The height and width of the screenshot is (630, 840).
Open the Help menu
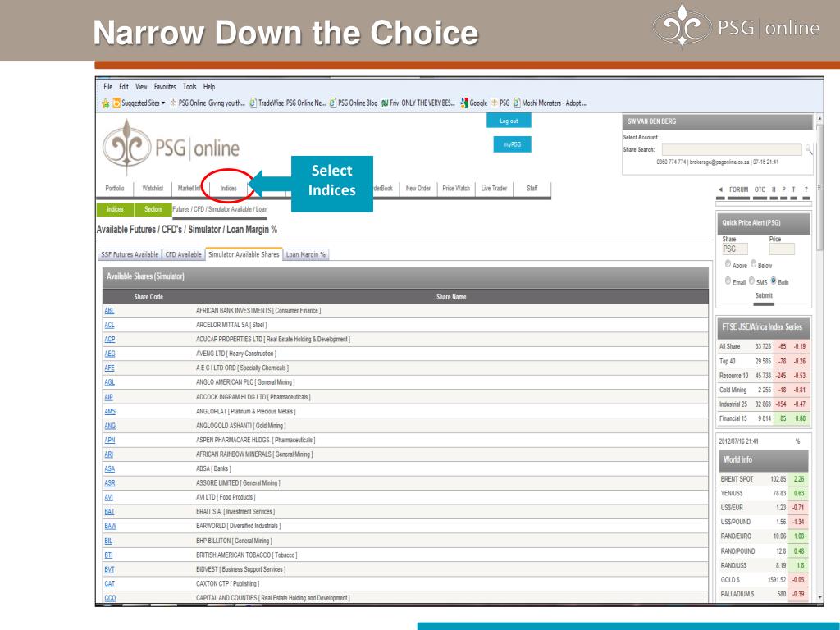pos(209,87)
